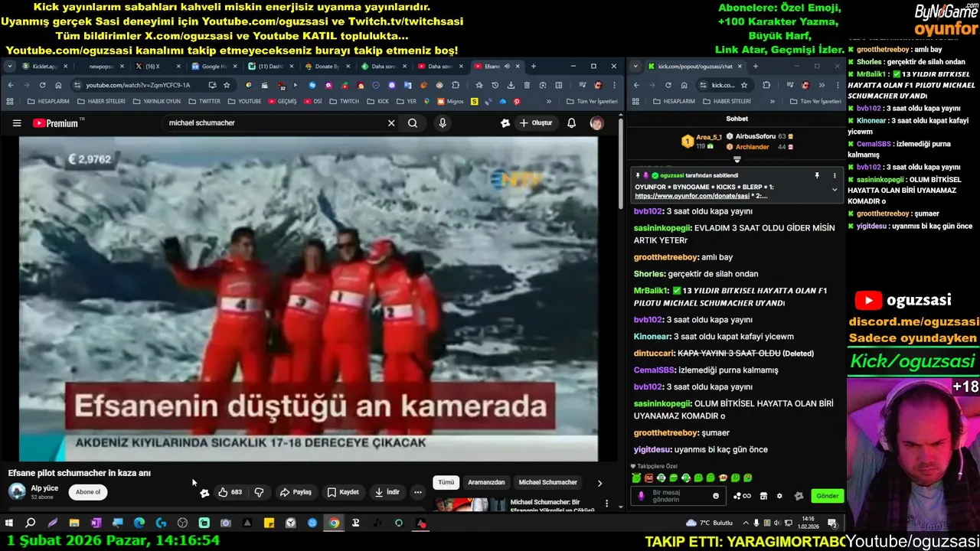Open options for the Michael Schumacher: Bir Efsanenin video
The height and width of the screenshot is (551, 980).
[x=607, y=504]
